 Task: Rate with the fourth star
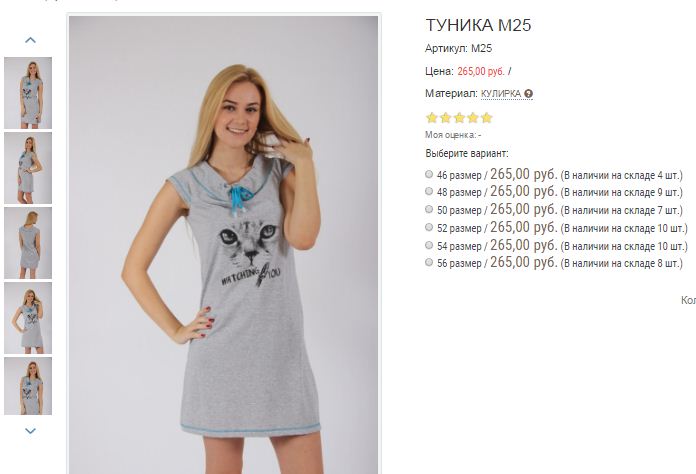click(473, 118)
